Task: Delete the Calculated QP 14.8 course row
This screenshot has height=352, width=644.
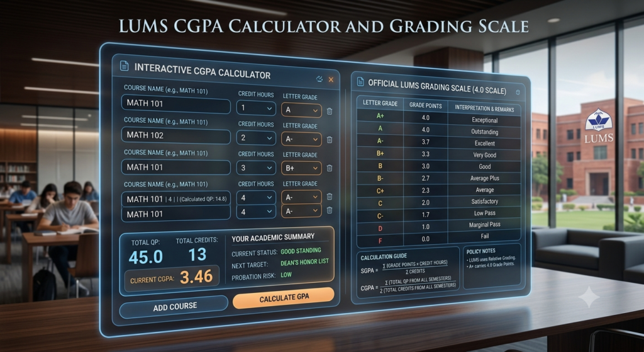Action: [330, 197]
